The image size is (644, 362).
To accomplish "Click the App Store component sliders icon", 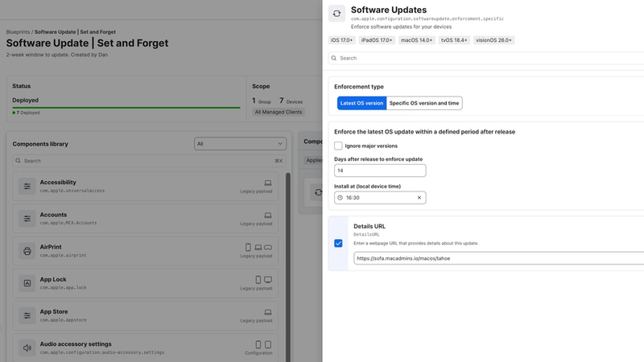I will click(x=27, y=315).
